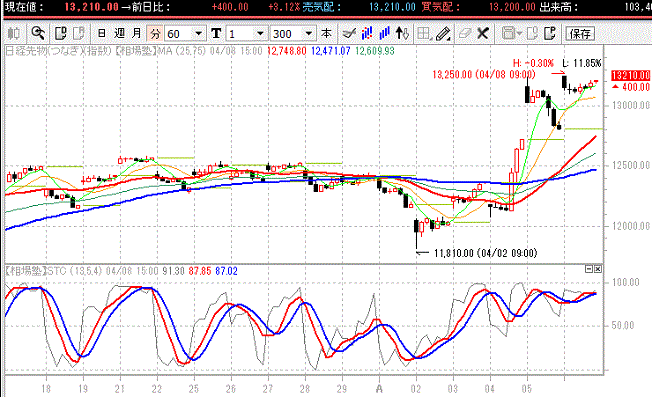Open the arrow beside the floppy icon
This screenshot has width=652, height=397.
click(519, 33)
